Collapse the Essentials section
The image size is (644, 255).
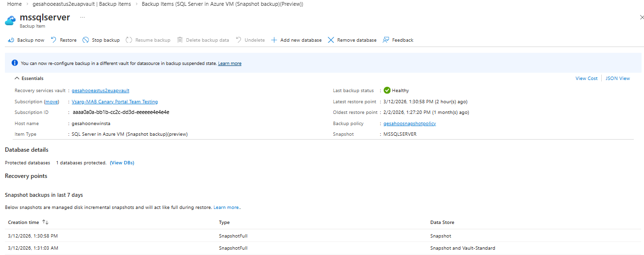pos(29,78)
